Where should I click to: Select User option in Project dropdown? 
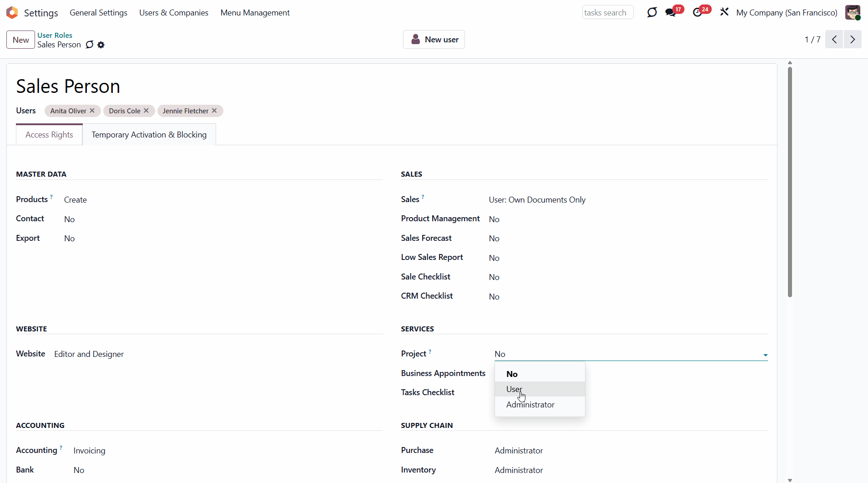[x=514, y=389]
